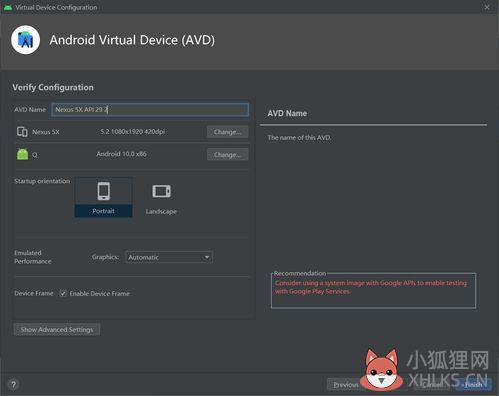The width and height of the screenshot is (499, 396).
Task: Click the 'Startup orientation' label
Action: point(42,181)
